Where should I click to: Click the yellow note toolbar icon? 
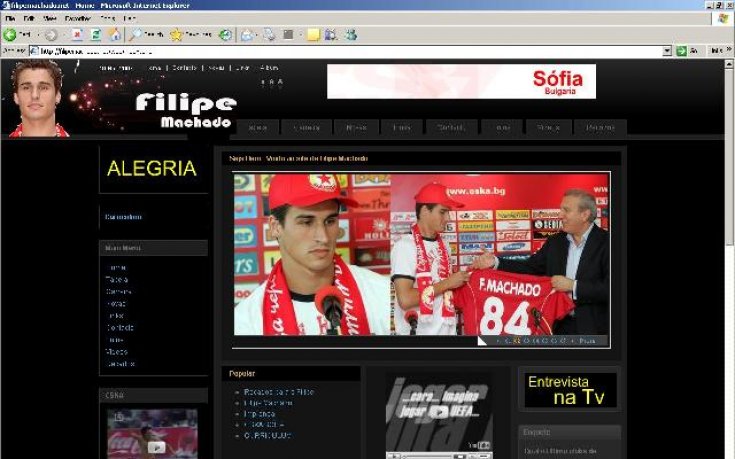pos(313,35)
